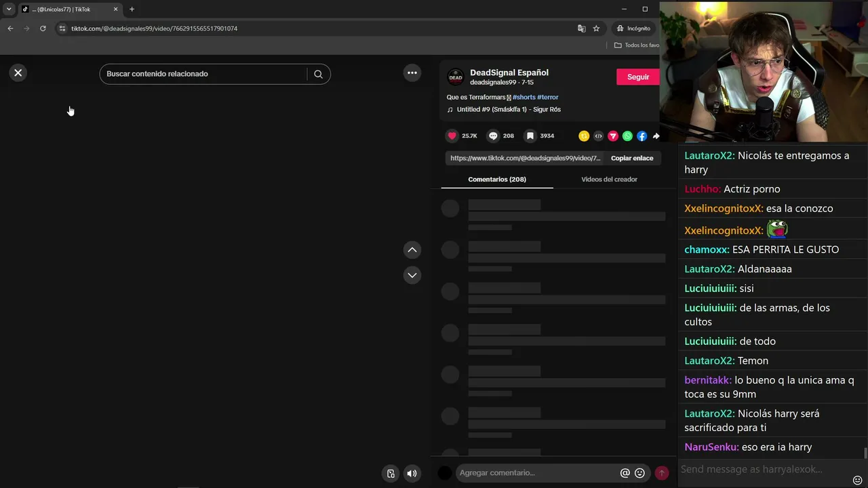Click the Luchho username in chat
This screenshot has height=488, width=868.
703,189
